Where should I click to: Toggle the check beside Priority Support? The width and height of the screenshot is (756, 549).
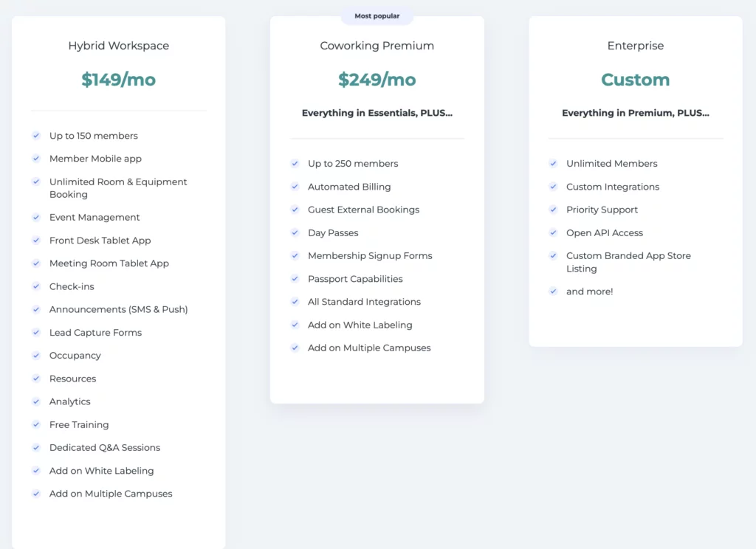pos(553,210)
